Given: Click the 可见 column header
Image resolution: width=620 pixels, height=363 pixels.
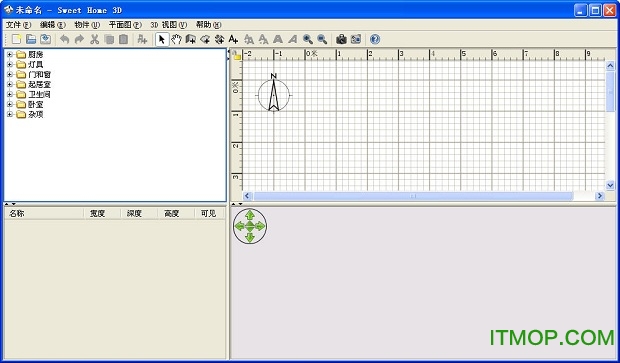Looking at the screenshot, I should pyautogui.click(x=209, y=214).
